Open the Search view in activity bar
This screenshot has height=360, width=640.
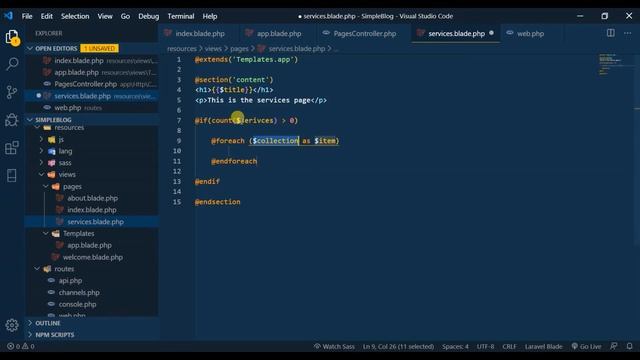pos(12,64)
